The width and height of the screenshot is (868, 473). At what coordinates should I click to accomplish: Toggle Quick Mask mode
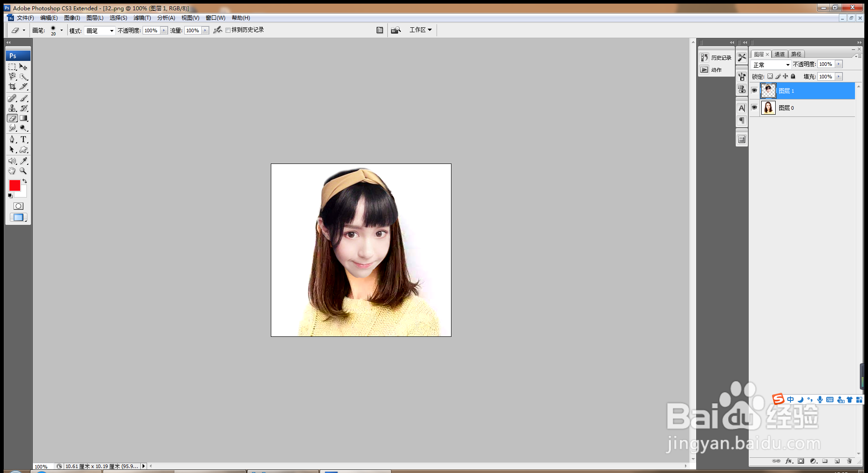click(18, 206)
